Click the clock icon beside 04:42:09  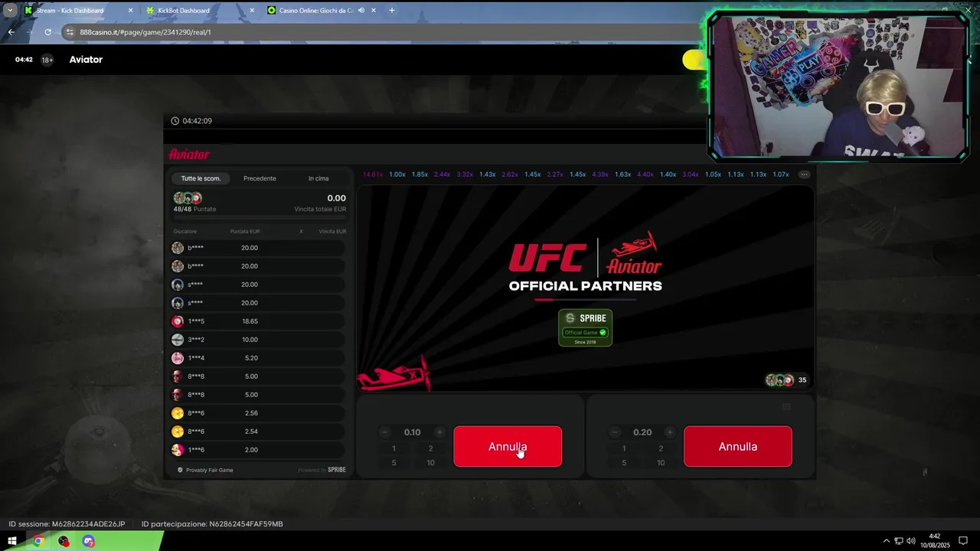[x=175, y=121]
